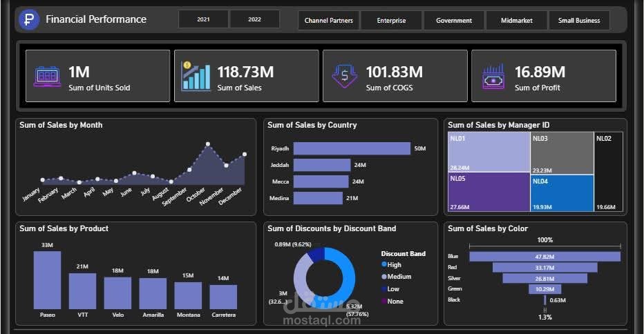Click the Profit money icon

click(493, 77)
